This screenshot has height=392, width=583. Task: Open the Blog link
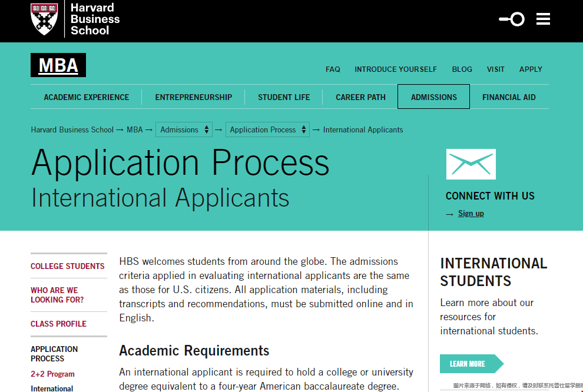pyautogui.click(x=462, y=69)
